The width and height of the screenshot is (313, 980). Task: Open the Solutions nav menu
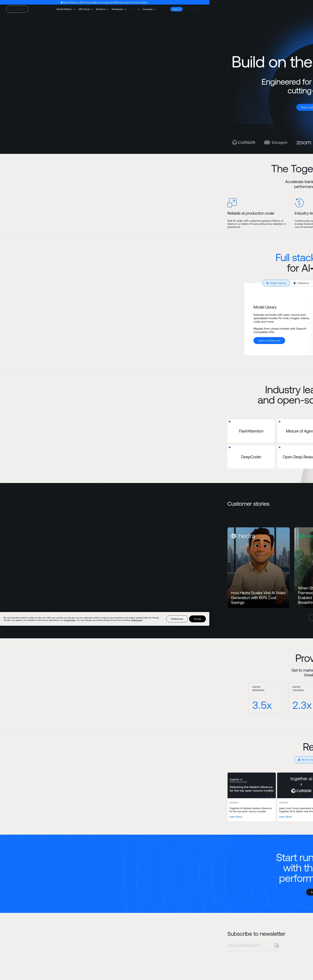coord(102,9)
